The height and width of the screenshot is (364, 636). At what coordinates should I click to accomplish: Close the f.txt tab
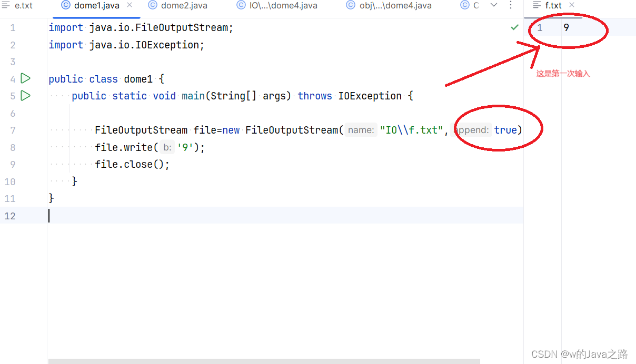click(572, 6)
